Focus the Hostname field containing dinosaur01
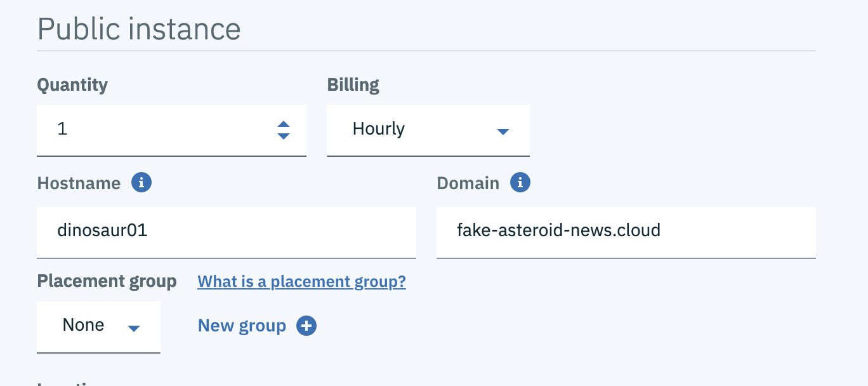The width and height of the screenshot is (868, 386). pos(226,230)
